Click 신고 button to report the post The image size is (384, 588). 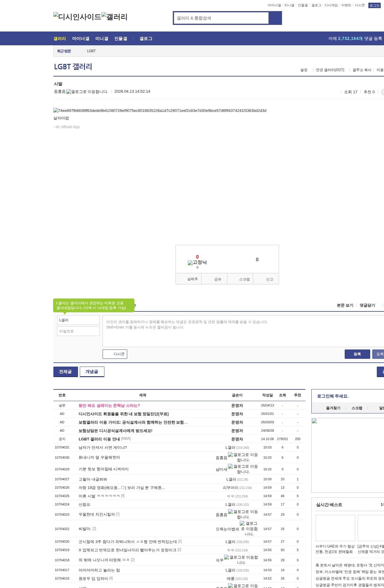click(266, 279)
